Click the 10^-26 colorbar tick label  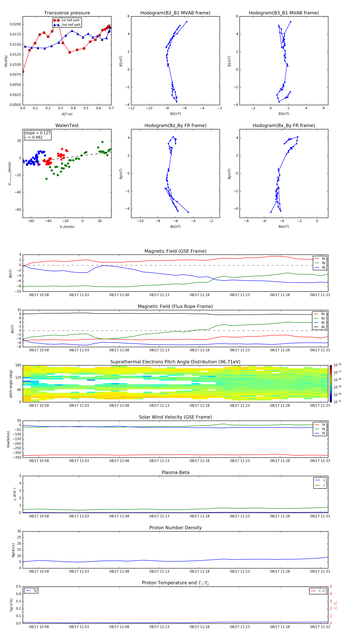click(x=337, y=365)
